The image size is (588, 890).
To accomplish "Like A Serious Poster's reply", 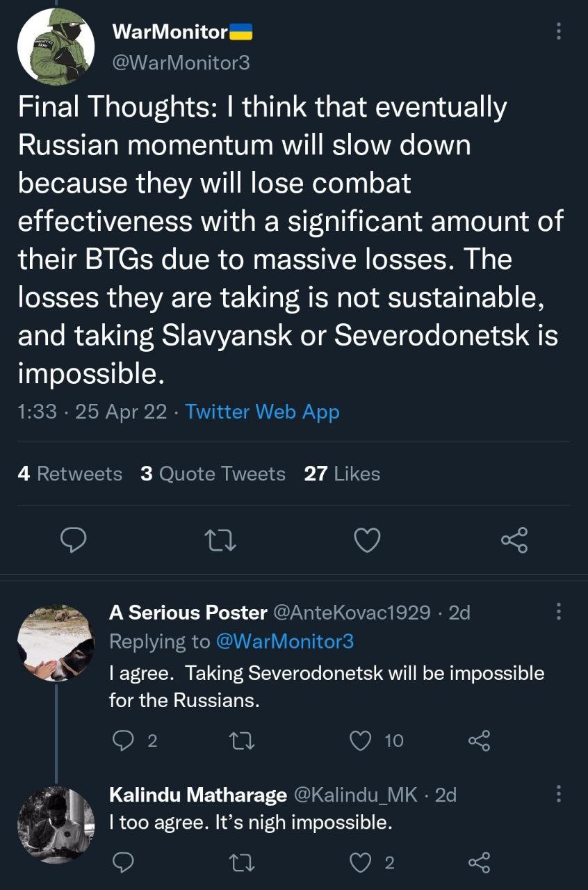I will tap(359, 741).
